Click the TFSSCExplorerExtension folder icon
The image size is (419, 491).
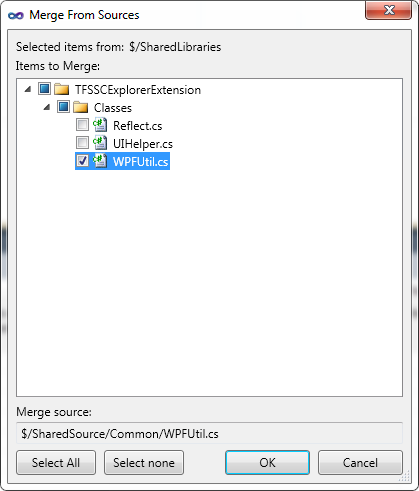pyautogui.click(x=61, y=89)
